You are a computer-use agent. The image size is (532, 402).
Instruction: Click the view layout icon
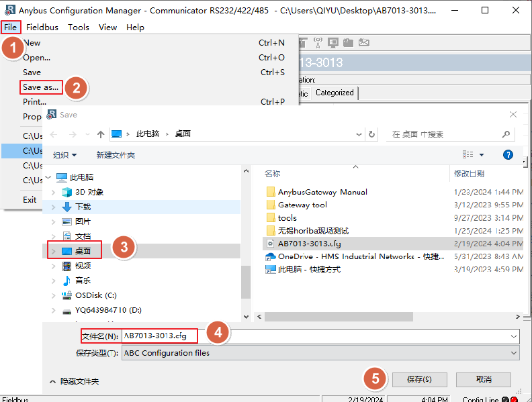tap(468, 154)
